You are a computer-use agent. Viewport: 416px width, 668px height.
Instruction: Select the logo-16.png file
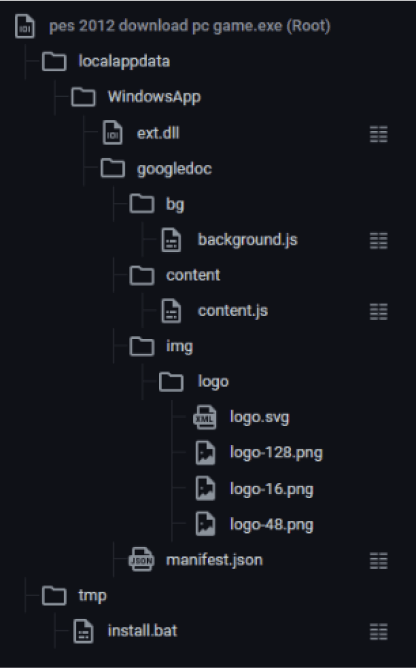(x=272, y=489)
